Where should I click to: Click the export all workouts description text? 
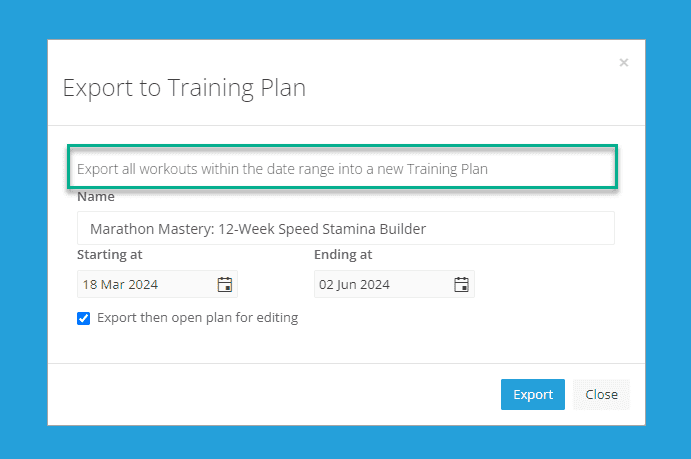[x=283, y=169]
